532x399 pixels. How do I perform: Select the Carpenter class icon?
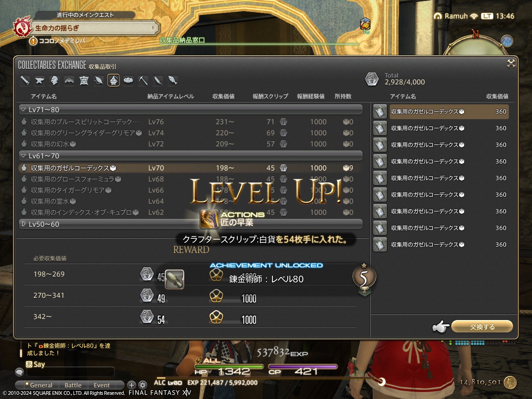click(x=25, y=80)
